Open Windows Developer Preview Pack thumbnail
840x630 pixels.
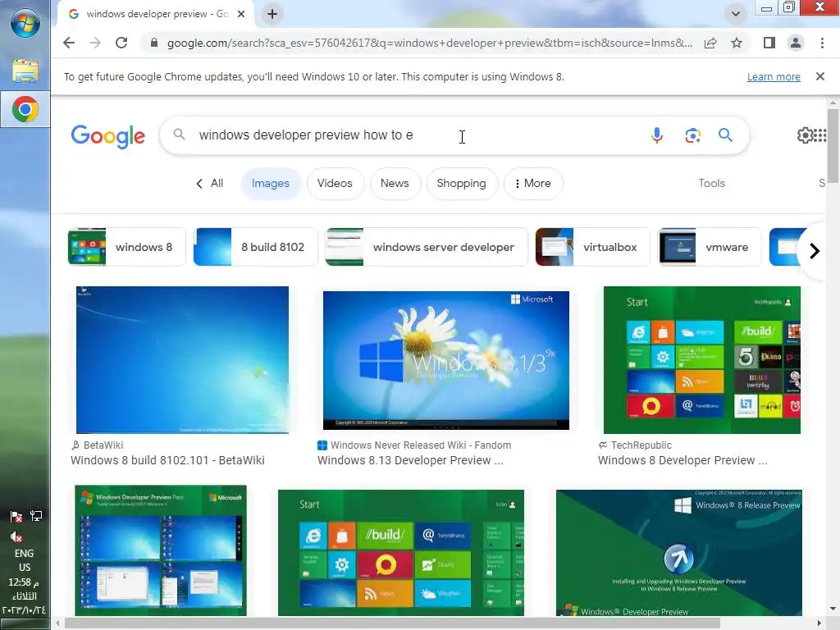(161, 550)
